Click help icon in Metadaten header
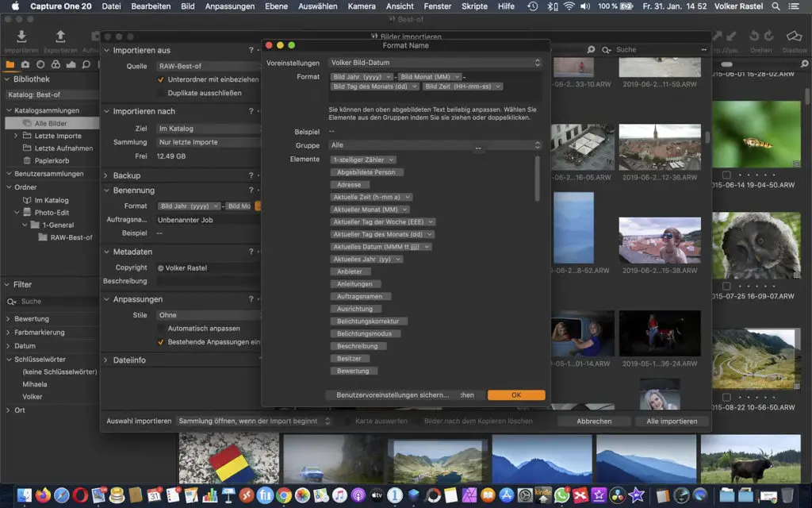 click(x=251, y=252)
